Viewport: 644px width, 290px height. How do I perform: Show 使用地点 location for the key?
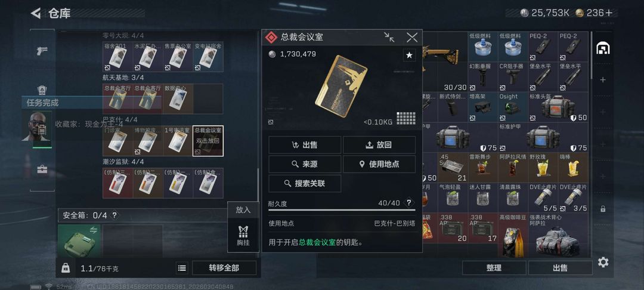379,164
